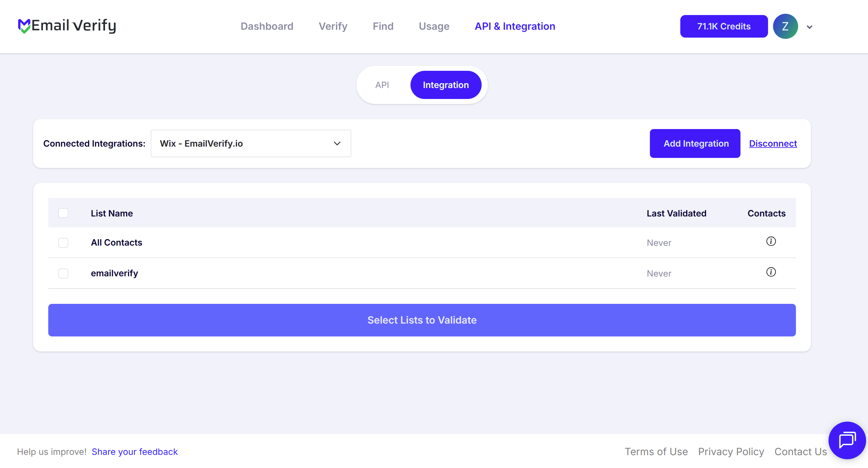Click the Z profile avatar
This screenshot has width=868, height=468.
click(785, 26)
